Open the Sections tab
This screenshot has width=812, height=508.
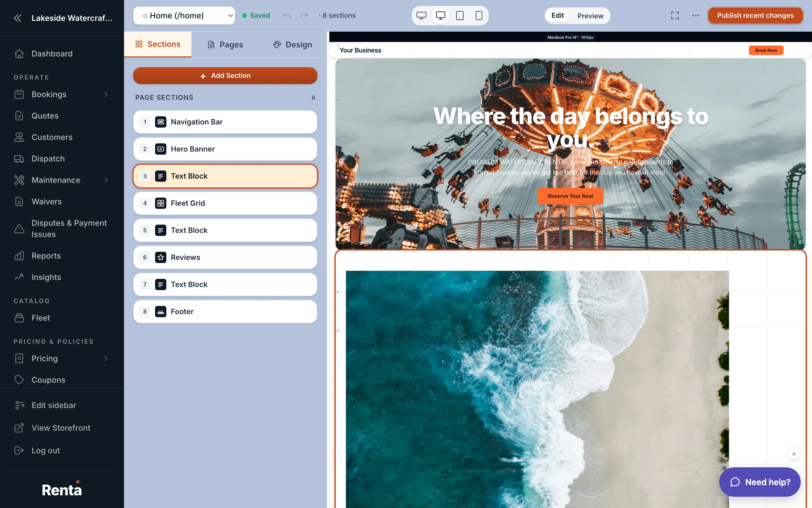158,44
